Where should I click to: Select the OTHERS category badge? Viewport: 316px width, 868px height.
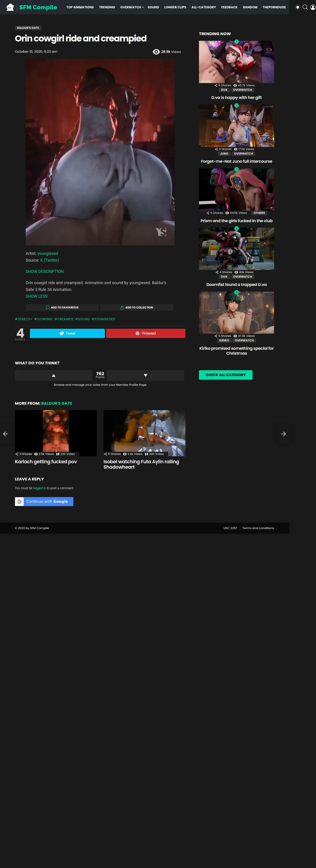coord(259,213)
